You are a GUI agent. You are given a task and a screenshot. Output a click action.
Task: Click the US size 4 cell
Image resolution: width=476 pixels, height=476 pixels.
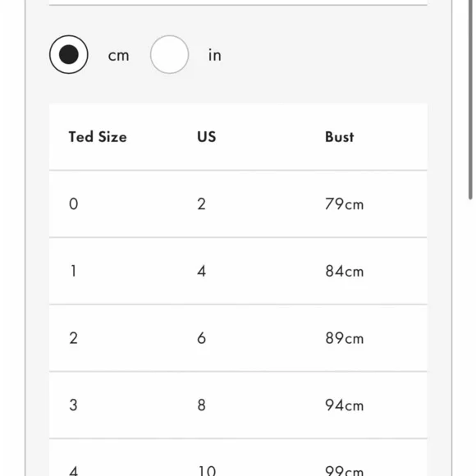click(x=202, y=271)
